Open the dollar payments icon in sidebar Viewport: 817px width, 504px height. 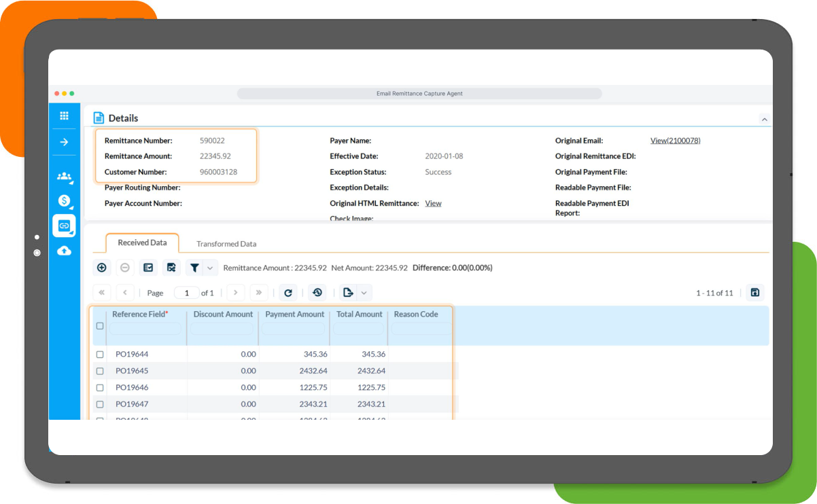point(64,200)
